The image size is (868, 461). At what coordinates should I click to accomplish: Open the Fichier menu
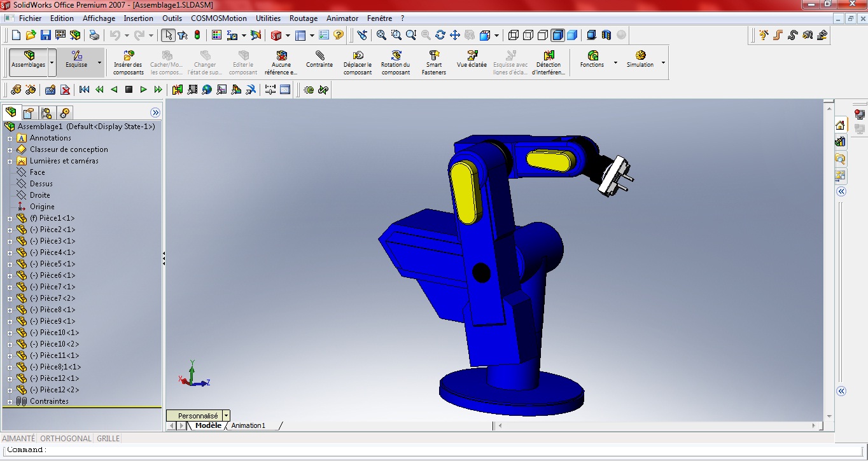(31, 18)
